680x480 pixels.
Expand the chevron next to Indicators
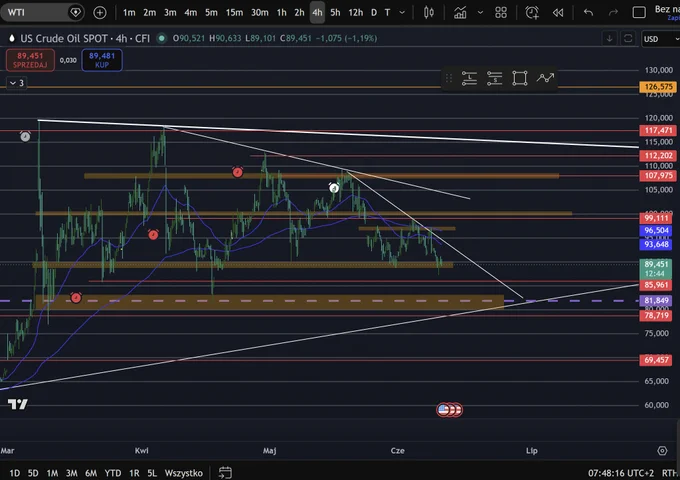pyautogui.click(x=480, y=13)
